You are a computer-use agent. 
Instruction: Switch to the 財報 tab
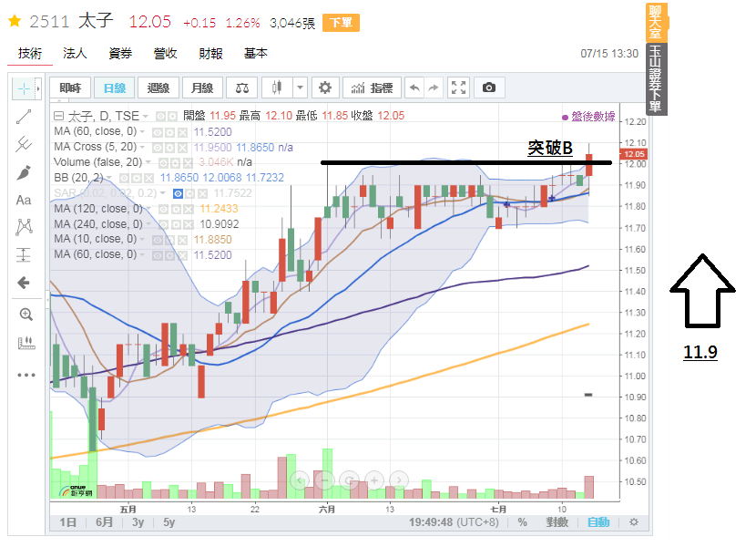(x=210, y=53)
